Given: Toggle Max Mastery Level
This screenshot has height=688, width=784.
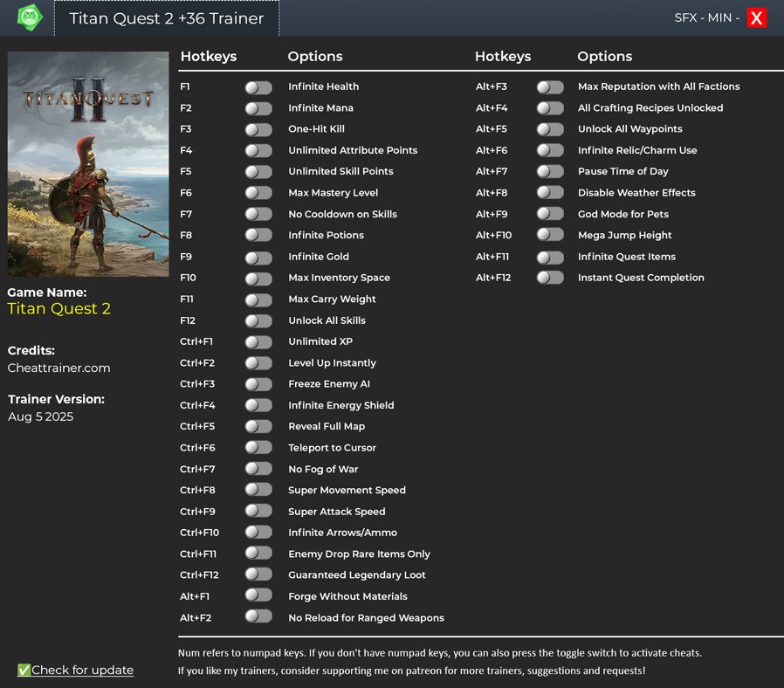Looking at the screenshot, I should click(x=258, y=193).
